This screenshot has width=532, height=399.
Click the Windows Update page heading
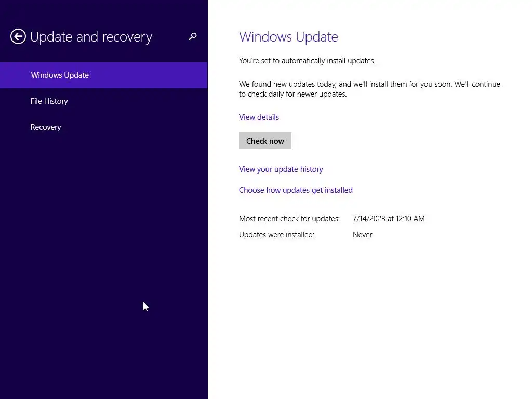coord(288,37)
